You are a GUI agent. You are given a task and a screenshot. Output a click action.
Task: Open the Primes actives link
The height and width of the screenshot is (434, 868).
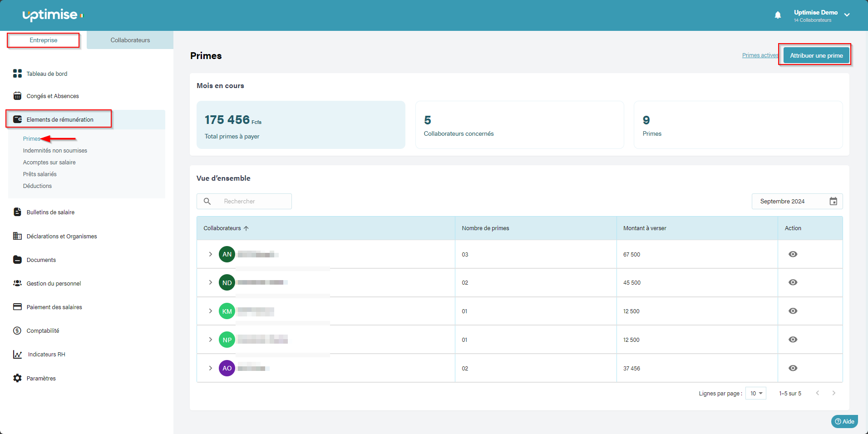tap(759, 55)
